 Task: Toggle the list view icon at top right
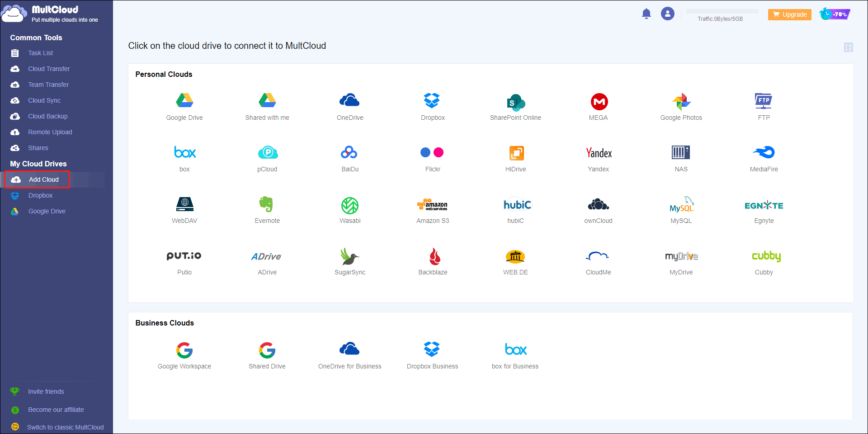tap(849, 47)
